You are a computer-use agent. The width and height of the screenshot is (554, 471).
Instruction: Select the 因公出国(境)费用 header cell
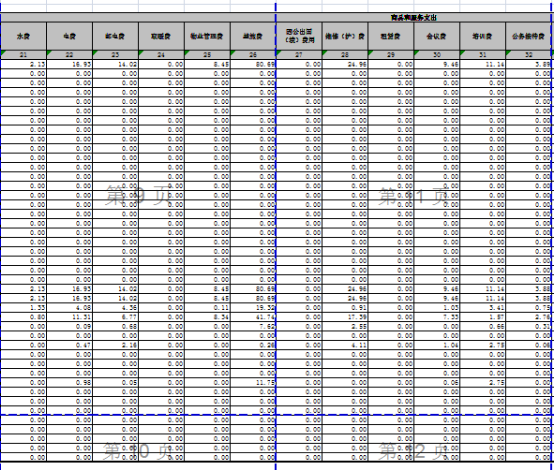click(x=299, y=36)
